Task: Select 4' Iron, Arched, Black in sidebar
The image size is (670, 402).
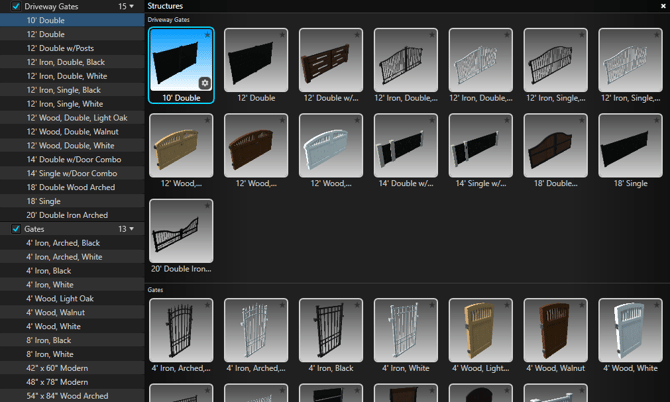Action: pos(63,243)
